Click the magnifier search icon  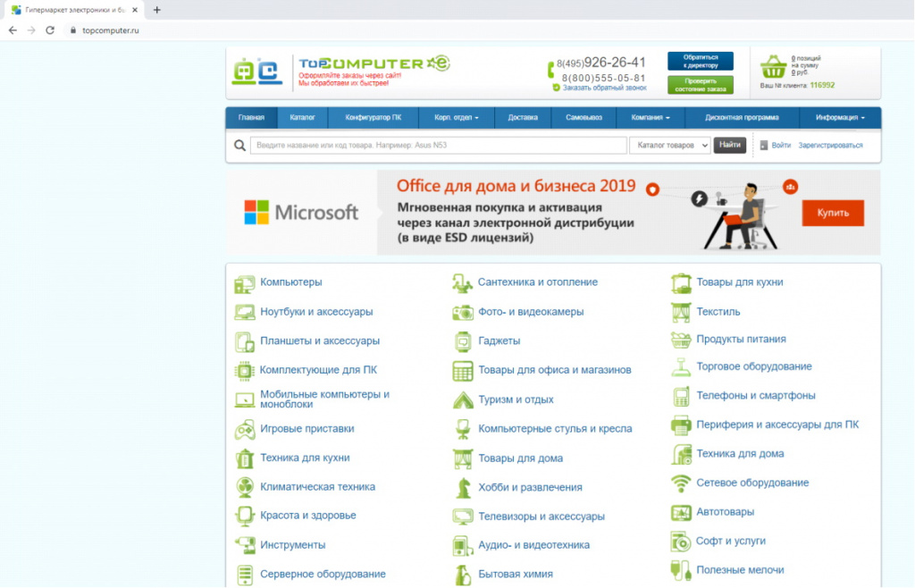tap(239, 146)
